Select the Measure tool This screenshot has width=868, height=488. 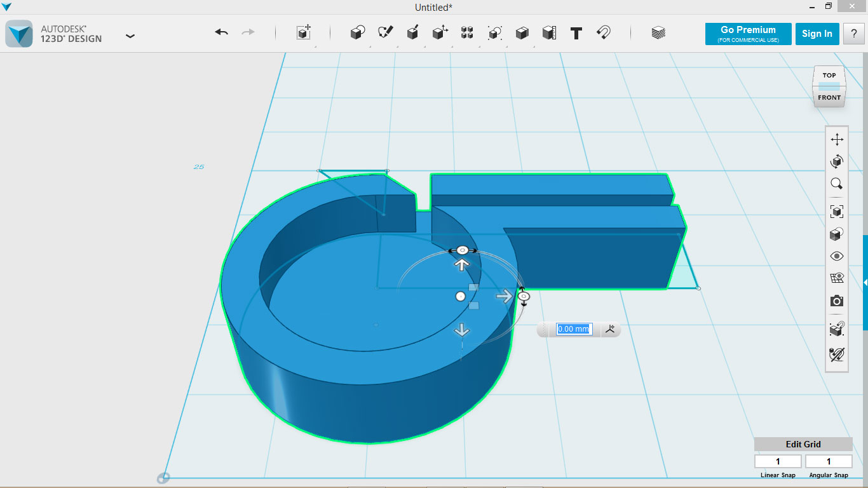point(549,33)
